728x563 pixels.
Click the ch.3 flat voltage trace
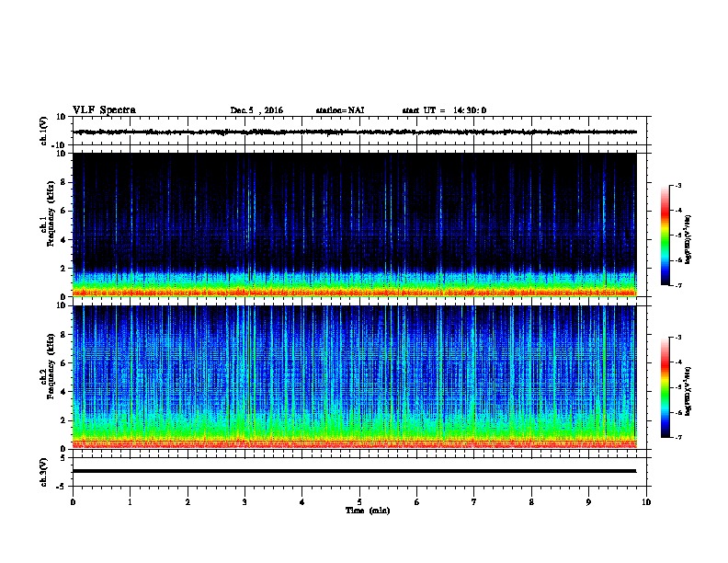[355, 471]
